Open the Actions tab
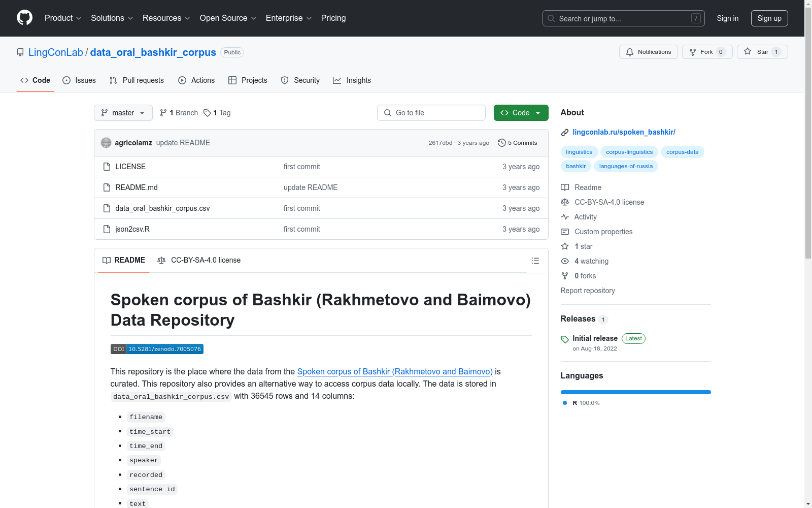The height and width of the screenshot is (508, 812). coord(196,80)
